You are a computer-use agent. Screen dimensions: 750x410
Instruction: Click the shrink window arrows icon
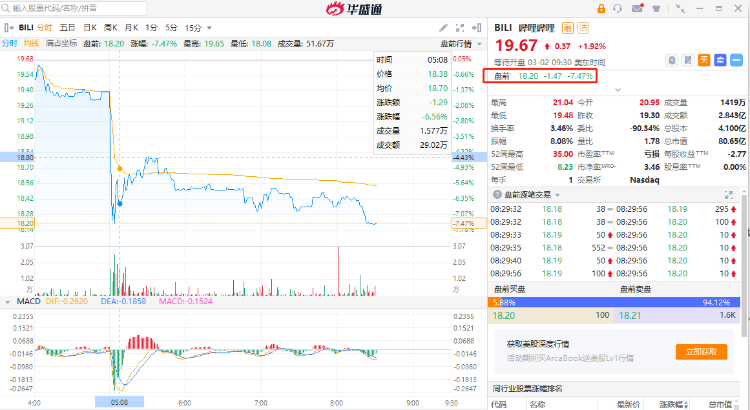[680, 8]
